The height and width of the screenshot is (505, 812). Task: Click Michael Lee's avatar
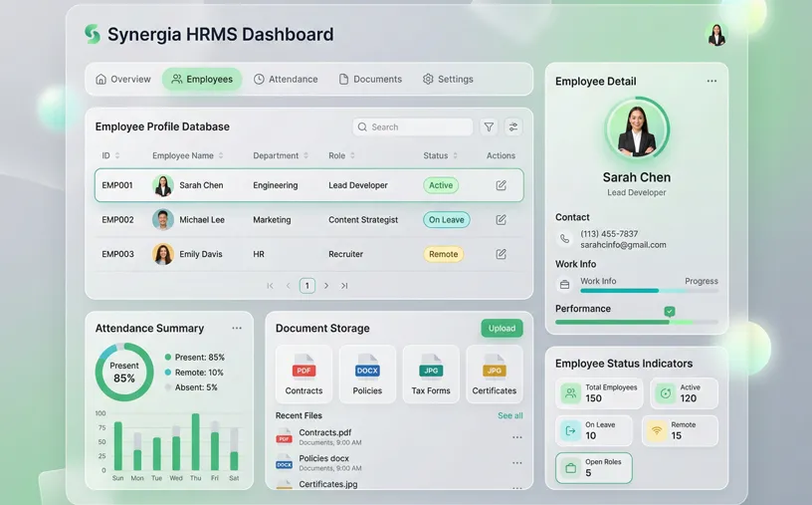point(163,220)
